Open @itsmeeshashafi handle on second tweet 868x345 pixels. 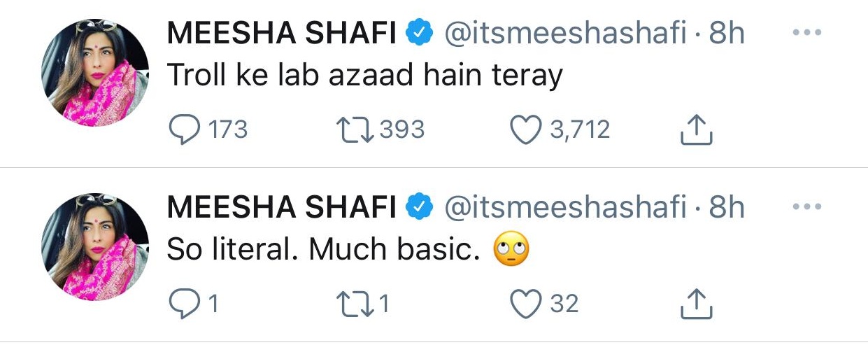coord(565,208)
